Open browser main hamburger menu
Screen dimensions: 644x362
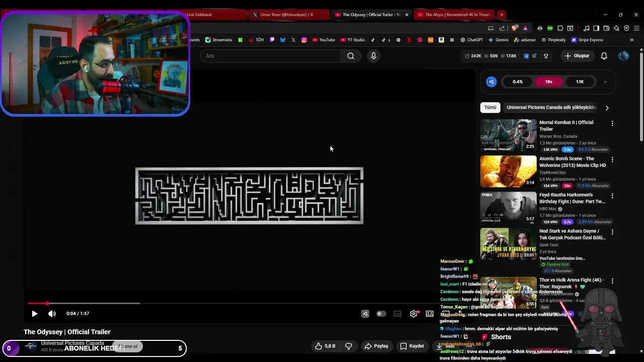[636, 28]
